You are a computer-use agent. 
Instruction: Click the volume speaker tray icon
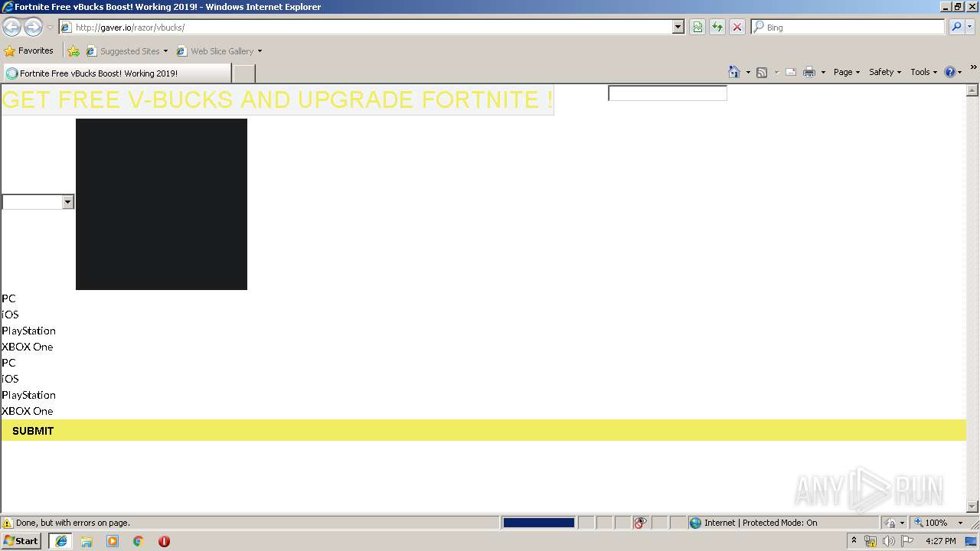tap(888, 541)
